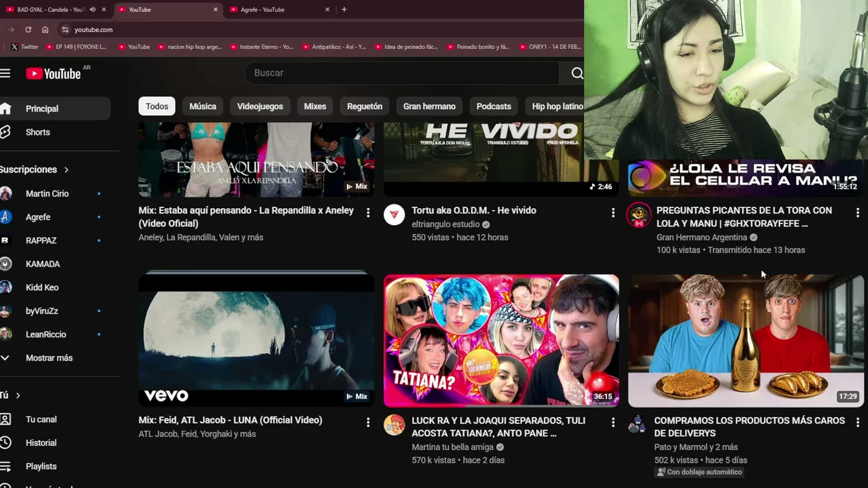Open the Agrefe subscription channel
Image resolution: width=868 pixels, height=488 pixels.
(x=55, y=217)
